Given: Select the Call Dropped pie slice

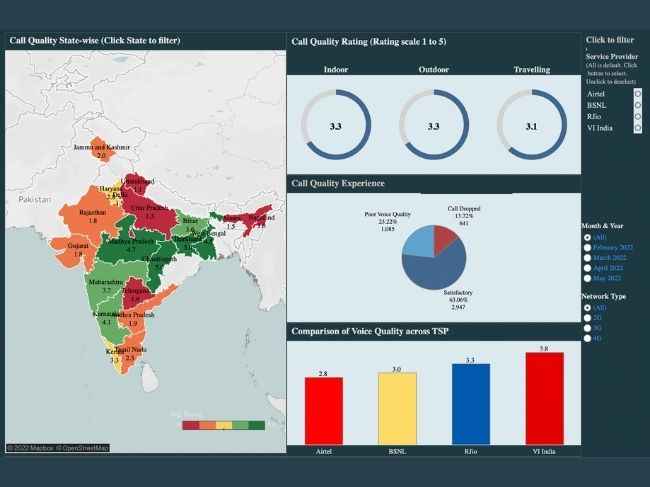Looking at the screenshot, I should tap(445, 238).
